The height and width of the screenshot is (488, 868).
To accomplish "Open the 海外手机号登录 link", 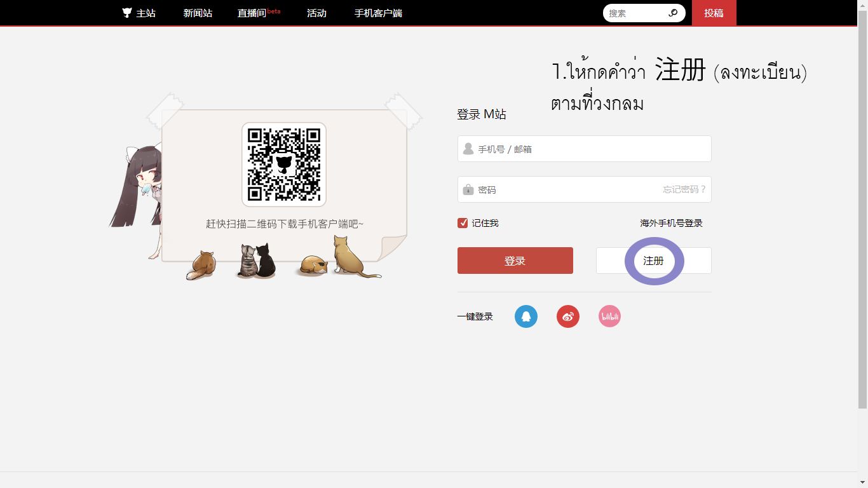I will coord(671,223).
